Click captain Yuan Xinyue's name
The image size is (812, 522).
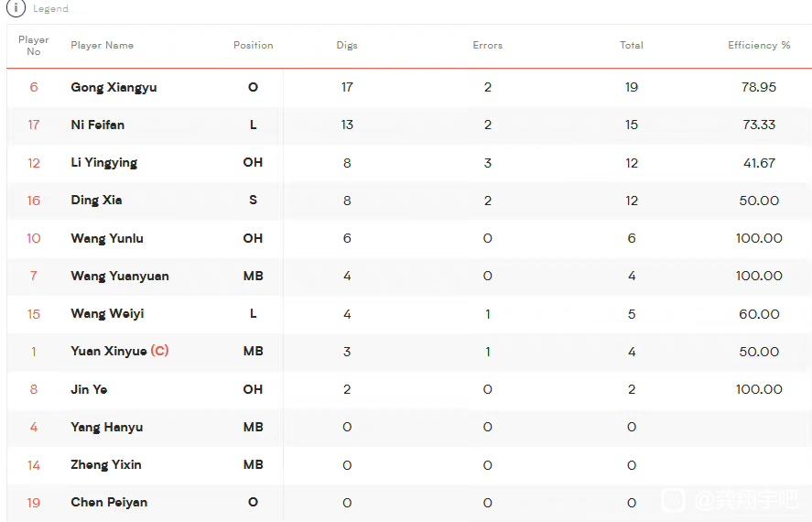point(109,351)
